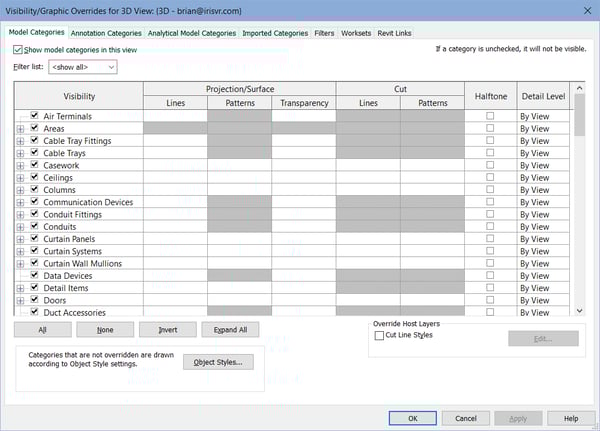Expand the Ceilings category

click(21, 178)
